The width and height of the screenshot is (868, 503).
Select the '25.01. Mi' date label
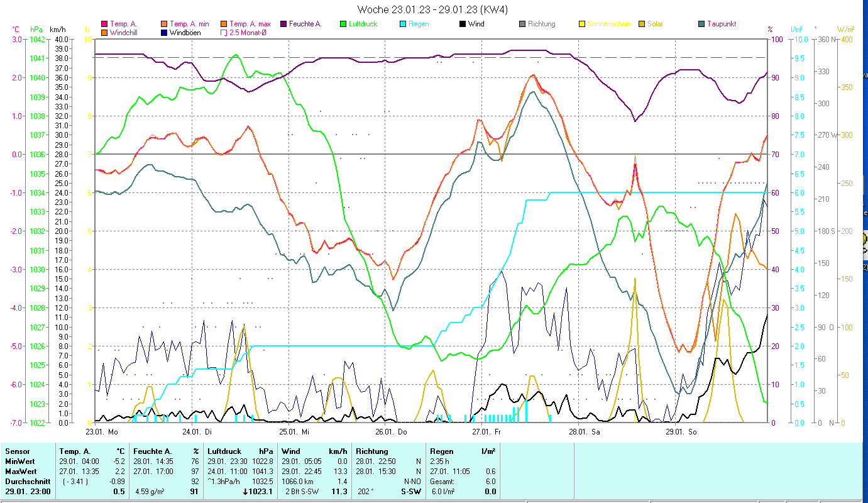295,432
